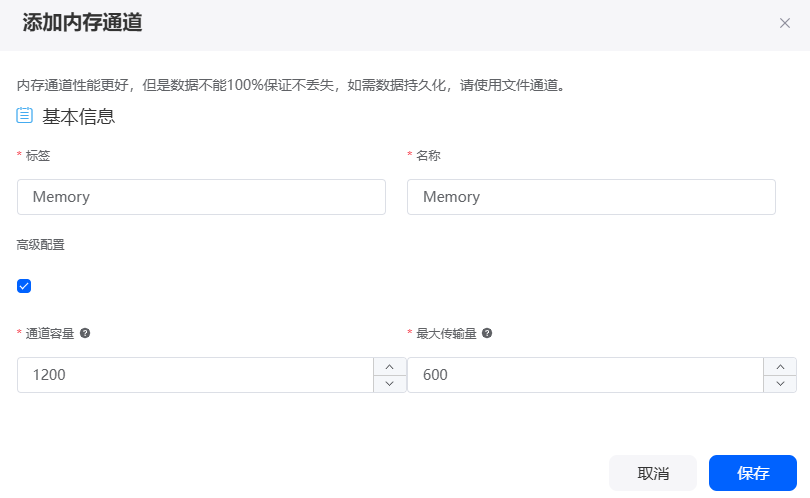Image resolution: width=810 pixels, height=498 pixels.
Task: Increase 通道容量 with the up arrow
Action: click(390, 367)
